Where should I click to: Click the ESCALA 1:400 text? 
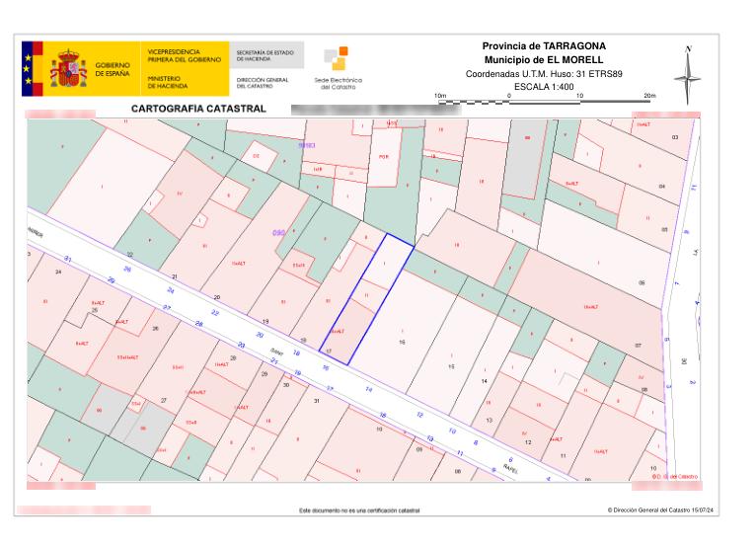pyautogui.click(x=544, y=87)
